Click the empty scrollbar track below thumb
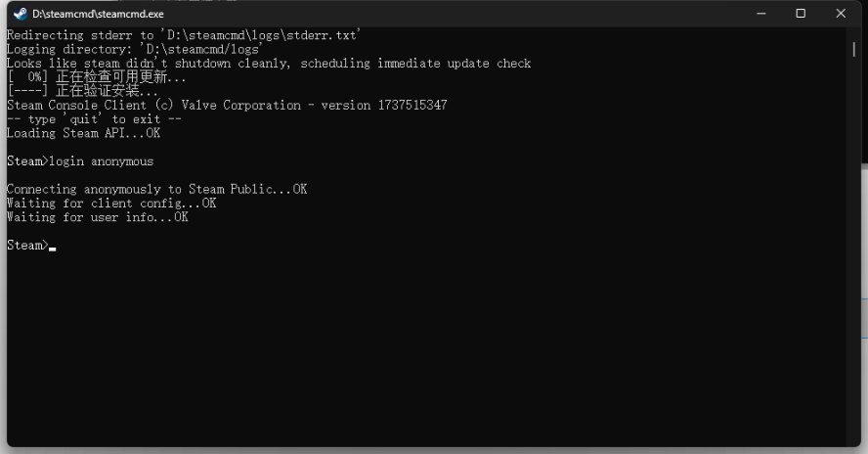This screenshot has height=454, width=868. point(853,250)
